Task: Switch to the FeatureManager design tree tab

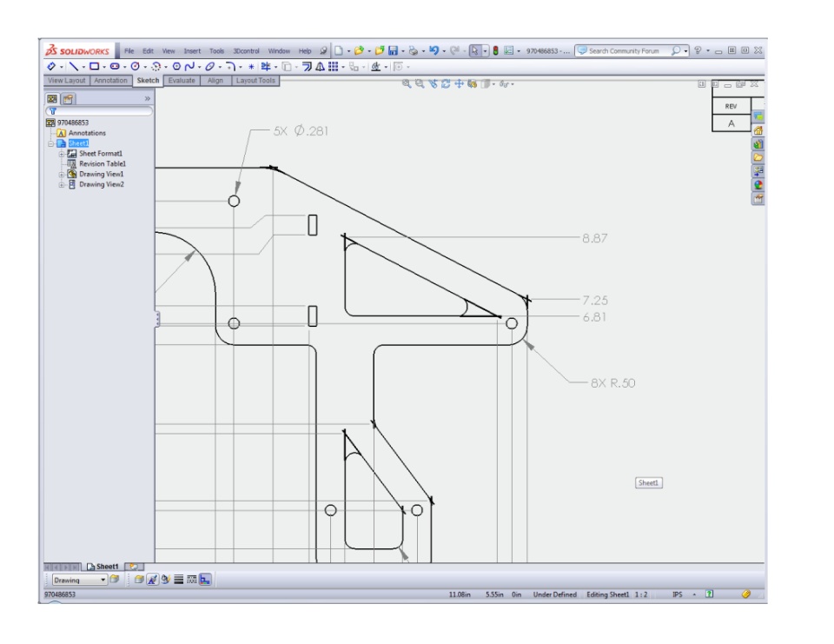Action: tap(52, 98)
